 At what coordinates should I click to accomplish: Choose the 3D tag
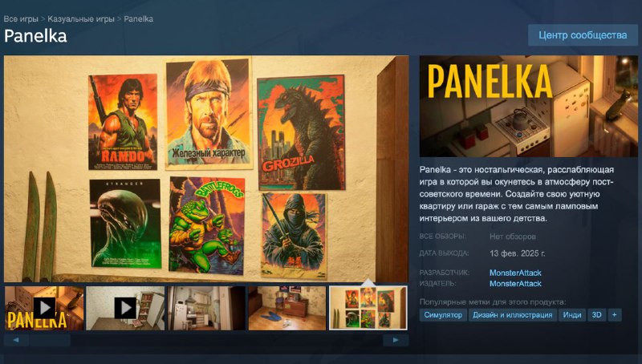coord(597,315)
